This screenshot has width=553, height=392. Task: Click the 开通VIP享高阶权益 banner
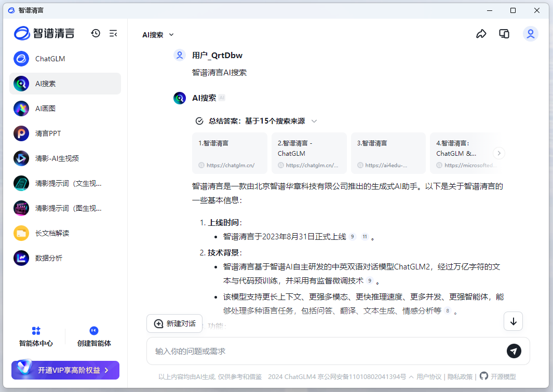[65, 370]
